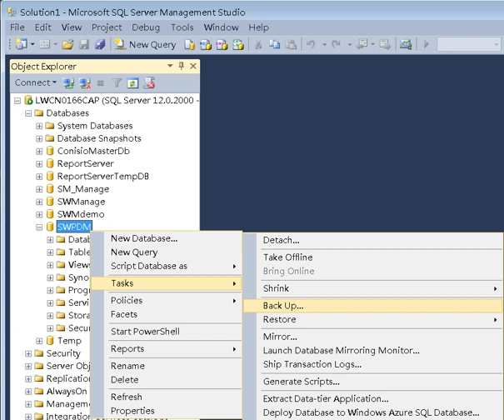Viewport: 504px width, 420px height.
Task: Choose Back Up... from Tasks submenu
Action: point(372,306)
